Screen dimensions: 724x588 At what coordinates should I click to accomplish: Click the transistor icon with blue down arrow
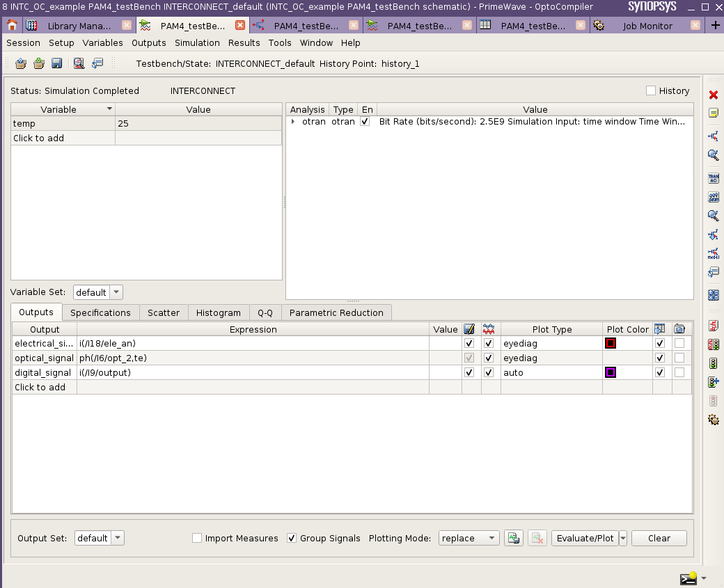[714, 235]
